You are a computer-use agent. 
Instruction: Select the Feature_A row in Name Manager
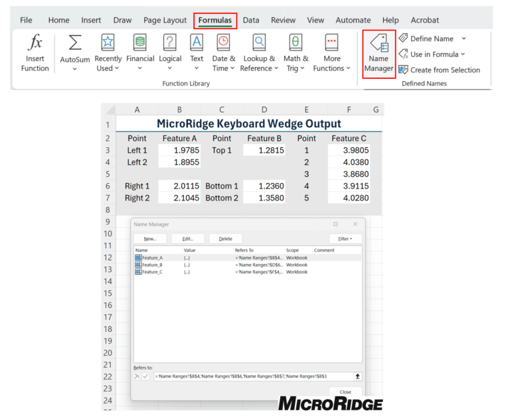pos(248,257)
